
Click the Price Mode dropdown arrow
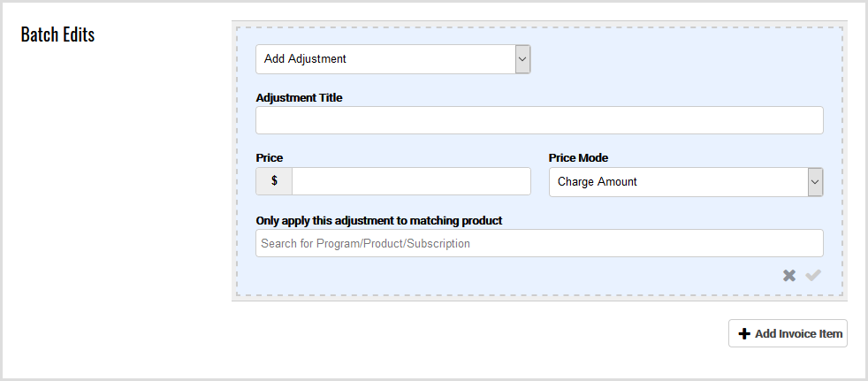pos(815,182)
